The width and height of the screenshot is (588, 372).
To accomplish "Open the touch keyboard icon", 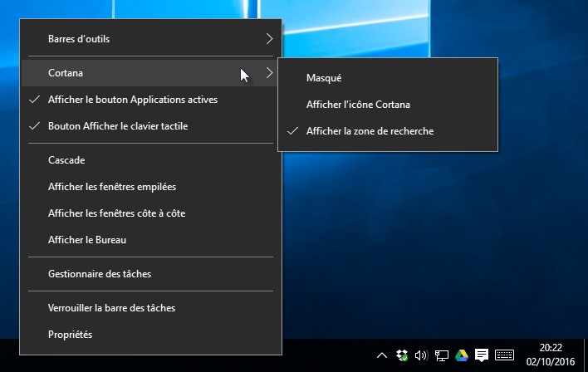I will pos(504,355).
